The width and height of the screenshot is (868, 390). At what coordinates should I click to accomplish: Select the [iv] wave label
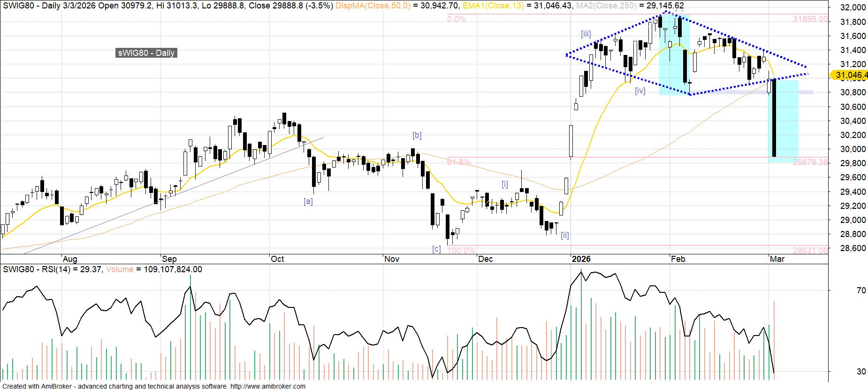(640, 91)
